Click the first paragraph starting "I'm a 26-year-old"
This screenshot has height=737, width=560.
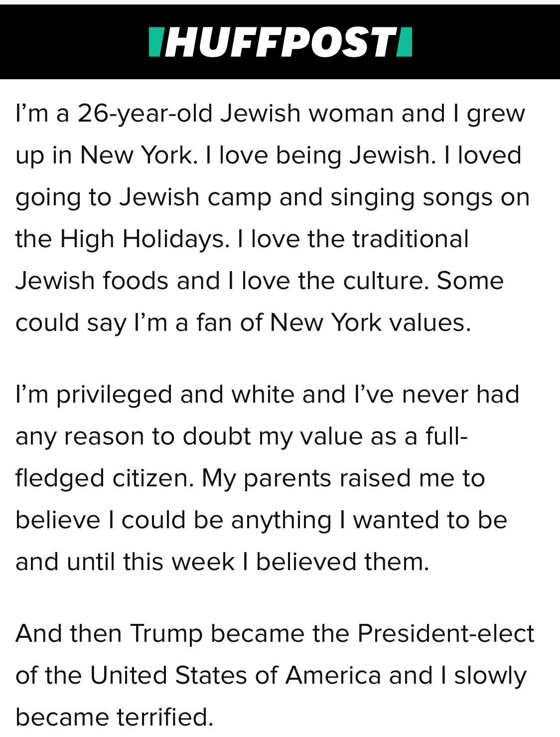tap(273, 218)
